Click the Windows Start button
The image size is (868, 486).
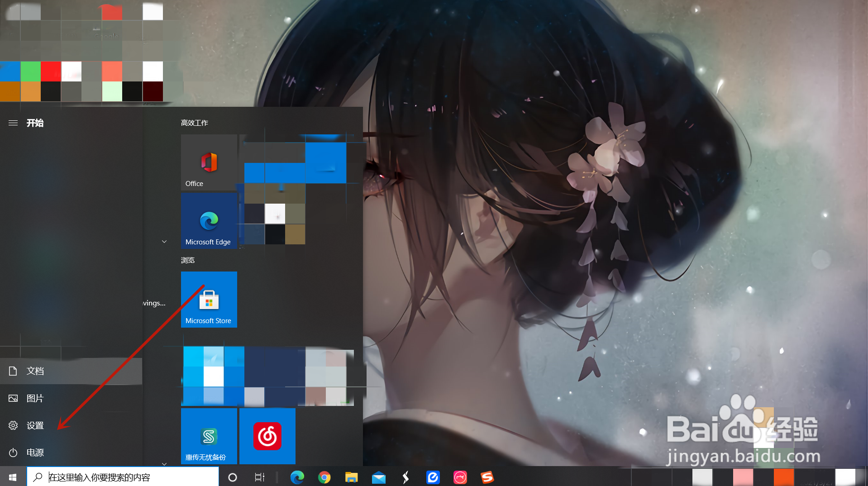(13, 477)
